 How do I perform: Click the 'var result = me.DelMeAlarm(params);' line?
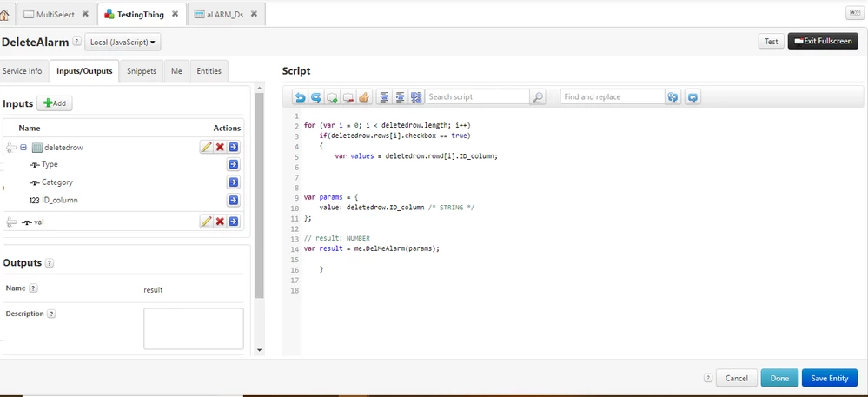pos(372,248)
